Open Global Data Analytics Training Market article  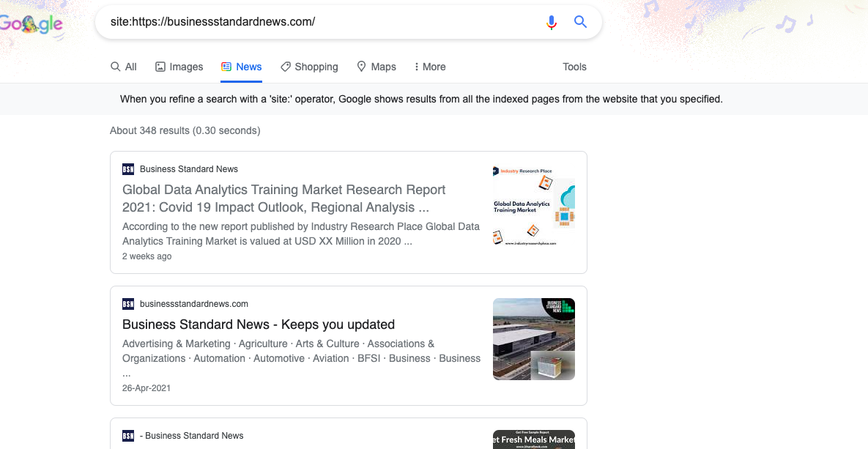click(284, 198)
